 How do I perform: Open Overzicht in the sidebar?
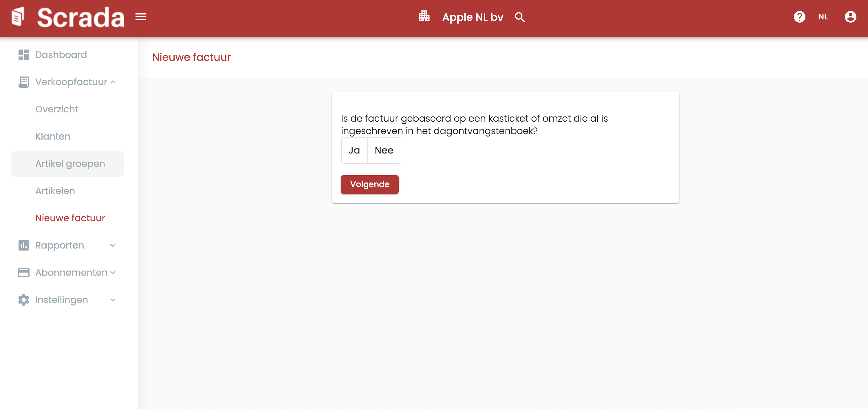tap(57, 109)
